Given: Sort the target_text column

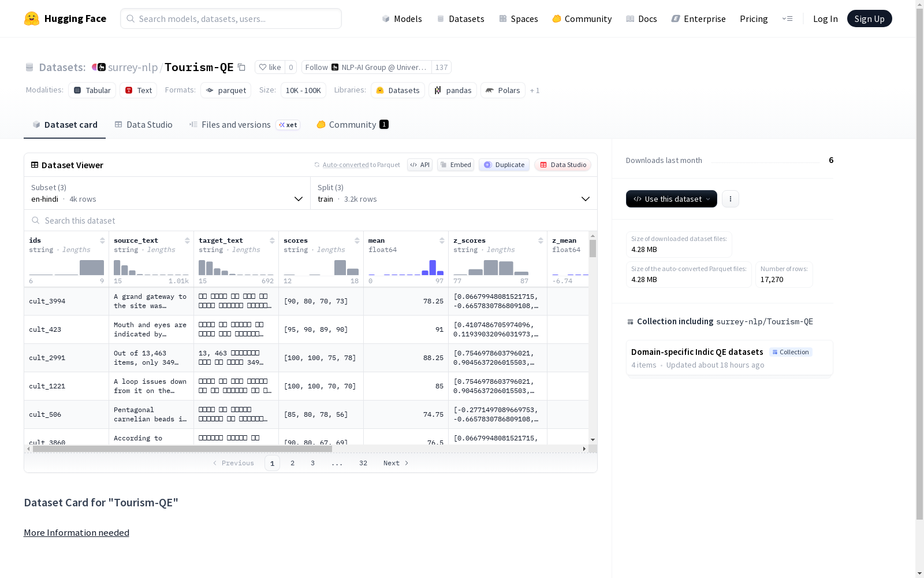Looking at the screenshot, I should [x=272, y=240].
